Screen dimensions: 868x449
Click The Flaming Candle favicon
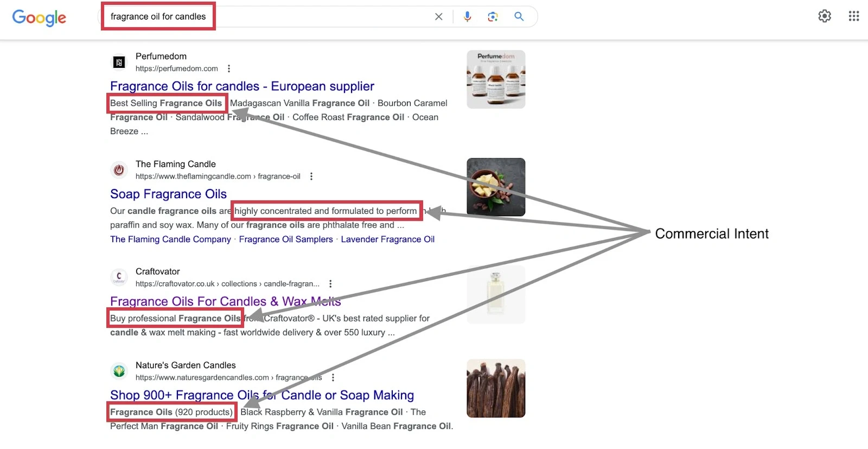tap(119, 170)
